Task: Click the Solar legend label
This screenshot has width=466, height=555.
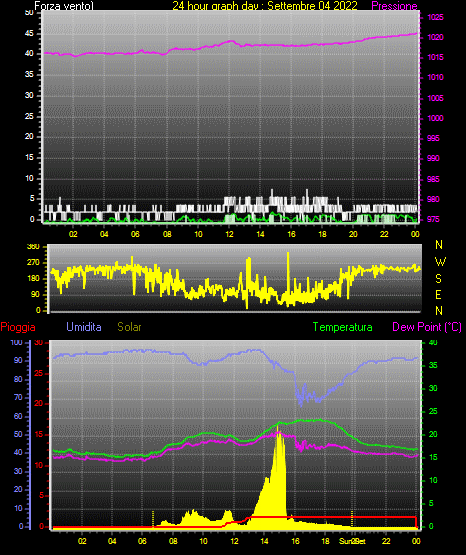Action: coord(129,327)
